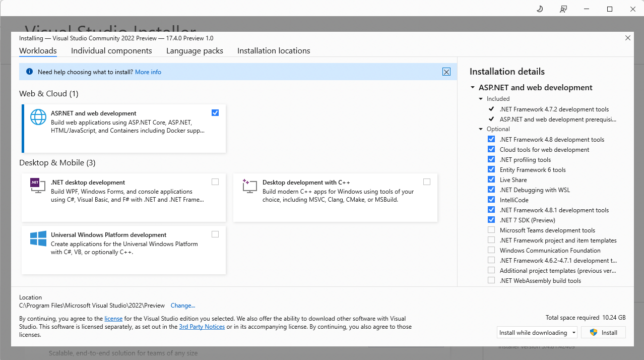The width and height of the screenshot is (644, 360).
Task: Click the info icon in the help banner
Action: click(x=29, y=72)
